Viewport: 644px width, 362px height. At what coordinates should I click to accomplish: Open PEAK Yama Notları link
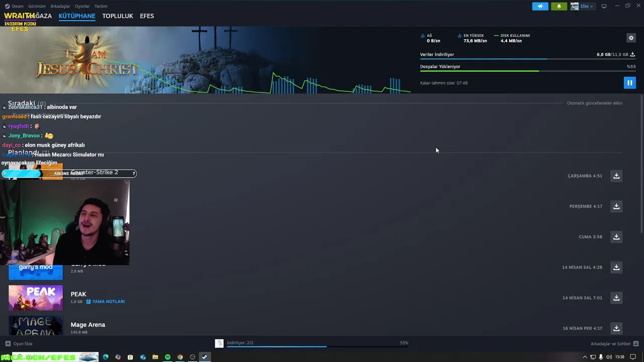click(106, 302)
